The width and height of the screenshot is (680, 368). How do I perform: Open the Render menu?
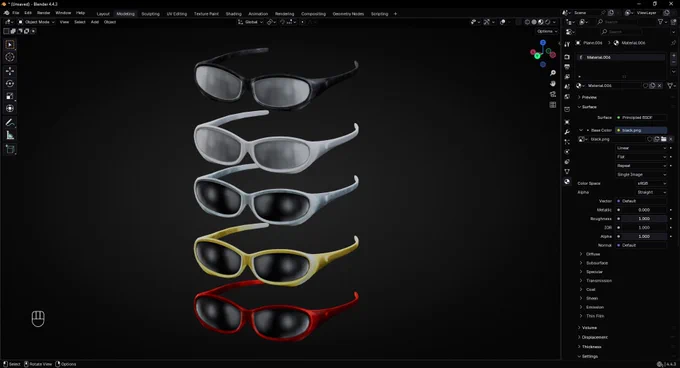(43, 13)
